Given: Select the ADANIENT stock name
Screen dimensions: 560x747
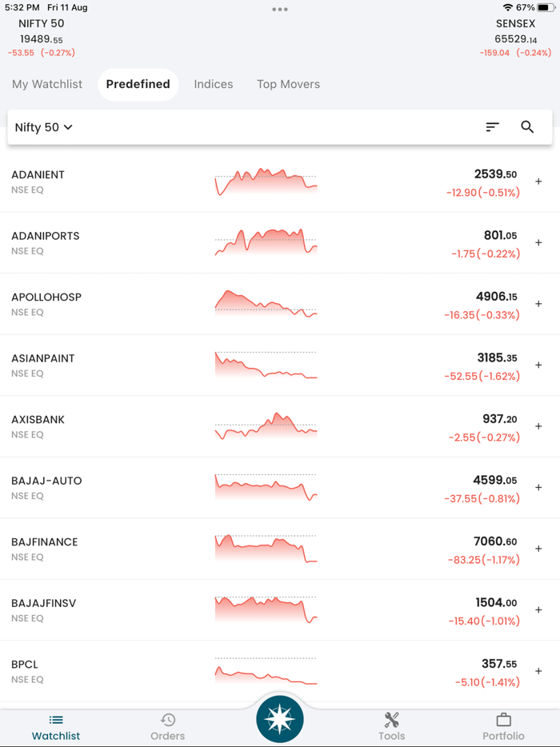Looking at the screenshot, I should [38, 175].
